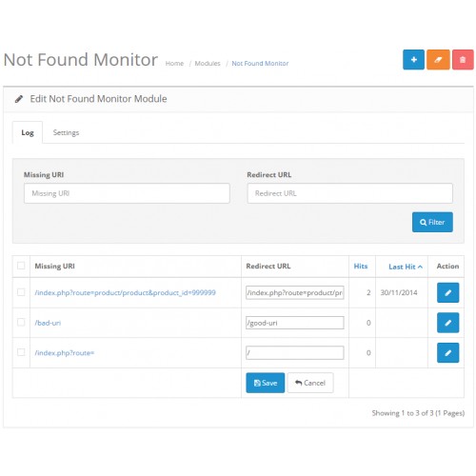
Task: Click the blue plus add button
Action: tap(413, 60)
